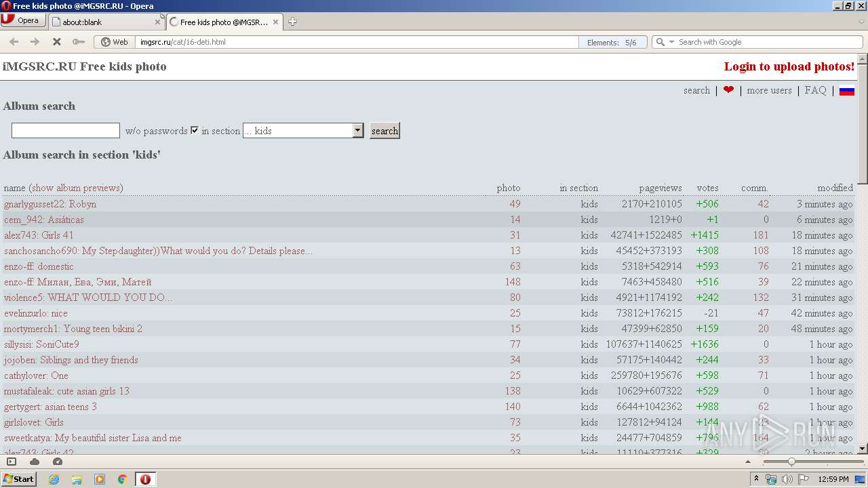Go back with the back arrow

click(x=14, y=42)
